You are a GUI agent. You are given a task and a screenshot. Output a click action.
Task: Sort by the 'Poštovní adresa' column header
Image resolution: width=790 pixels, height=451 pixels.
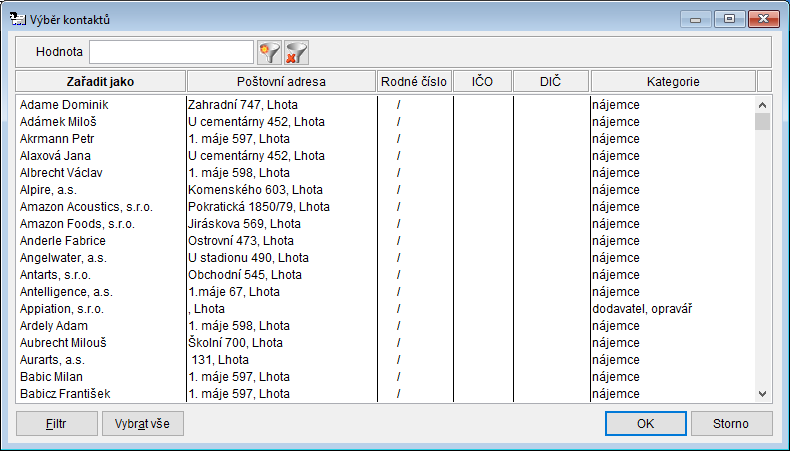[281, 81]
